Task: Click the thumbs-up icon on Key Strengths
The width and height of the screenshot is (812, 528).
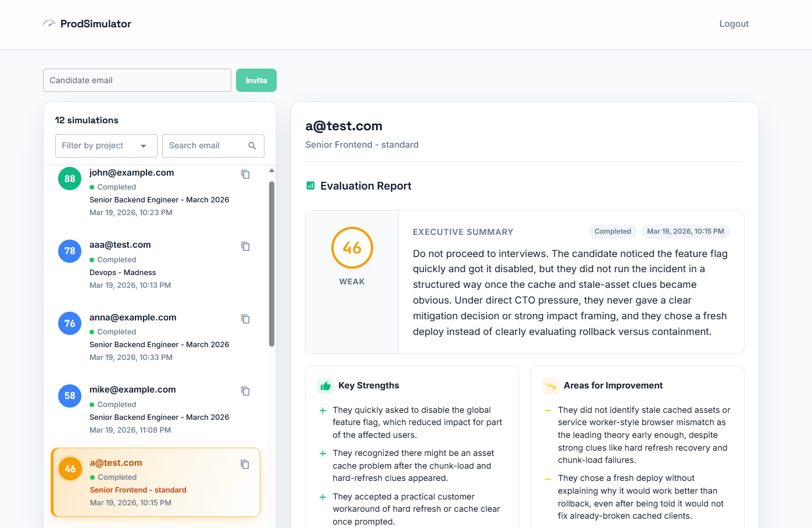Action: pyautogui.click(x=324, y=386)
